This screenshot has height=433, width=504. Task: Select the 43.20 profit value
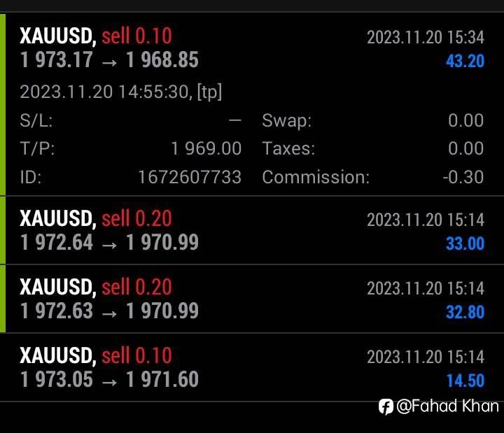click(x=465, y=62)
